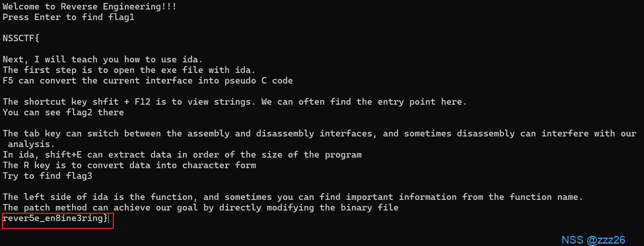Click the 'You can see flag2 there' line
This screenshot has width=644, height=246.
tap(63, 112)
